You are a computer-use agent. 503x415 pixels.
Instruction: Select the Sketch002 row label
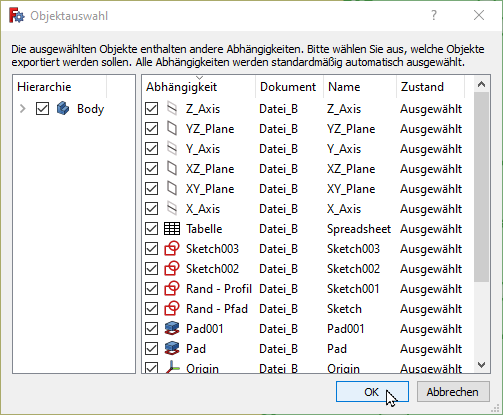(212, 269)
